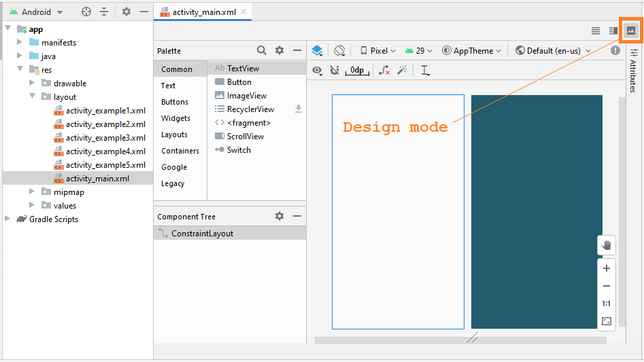Open Pixel device dropdown
This screenshot has width=644, height=362.
[378, 50]
